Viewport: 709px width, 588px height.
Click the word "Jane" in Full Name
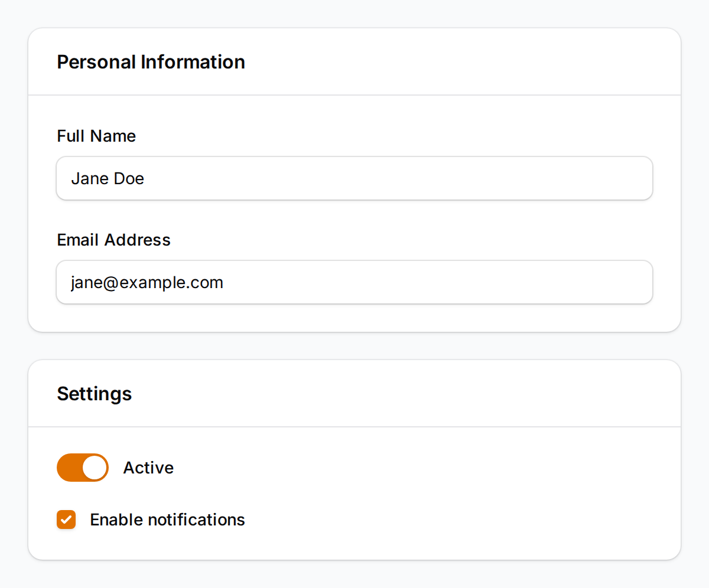click(89, 178)
